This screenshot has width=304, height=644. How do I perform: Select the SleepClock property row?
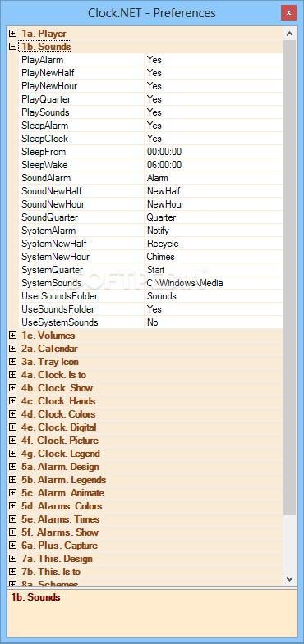pos(151,139)
